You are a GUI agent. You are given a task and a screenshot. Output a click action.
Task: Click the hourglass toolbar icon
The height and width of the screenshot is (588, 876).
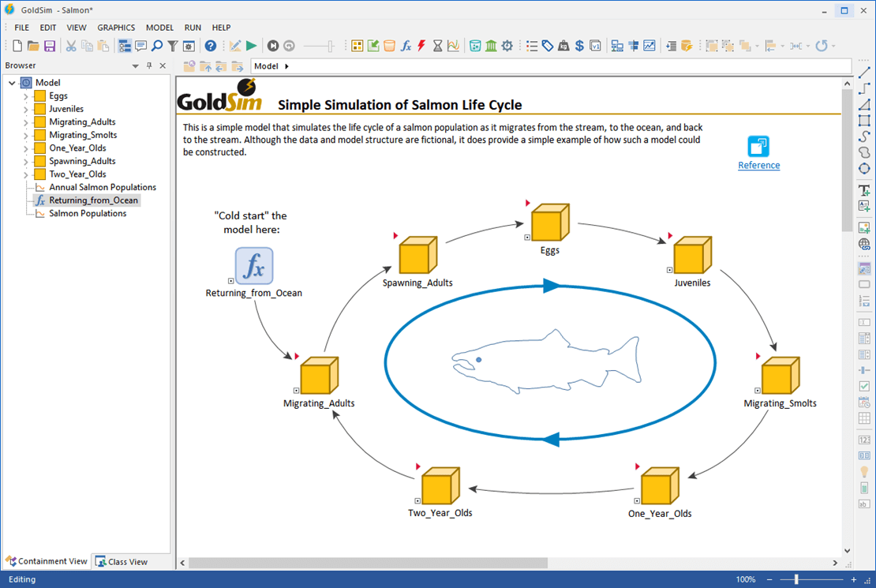437,46
